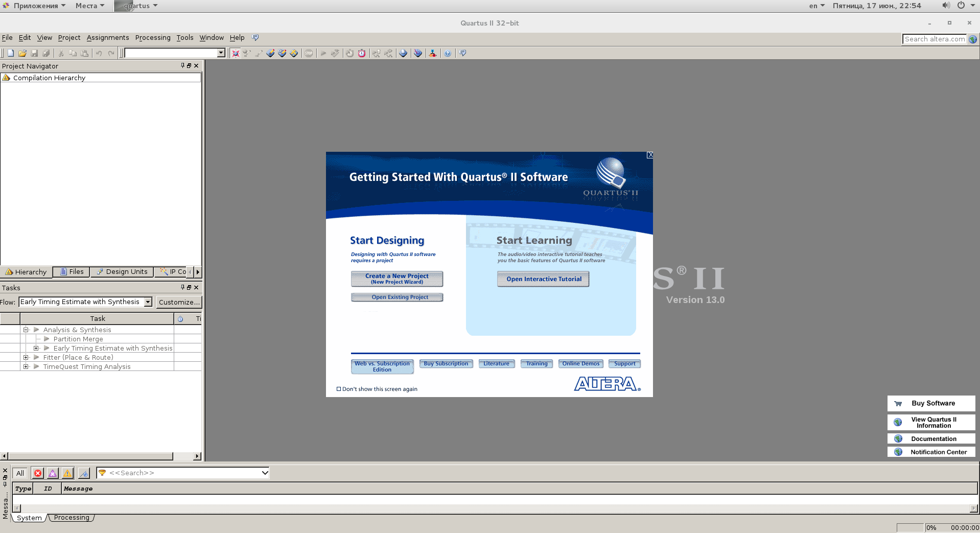Image resolution: width=980 pixels, height=533 pixels.
Task: Click the Undo arrow toolbar icon
Action: (99, 53)
